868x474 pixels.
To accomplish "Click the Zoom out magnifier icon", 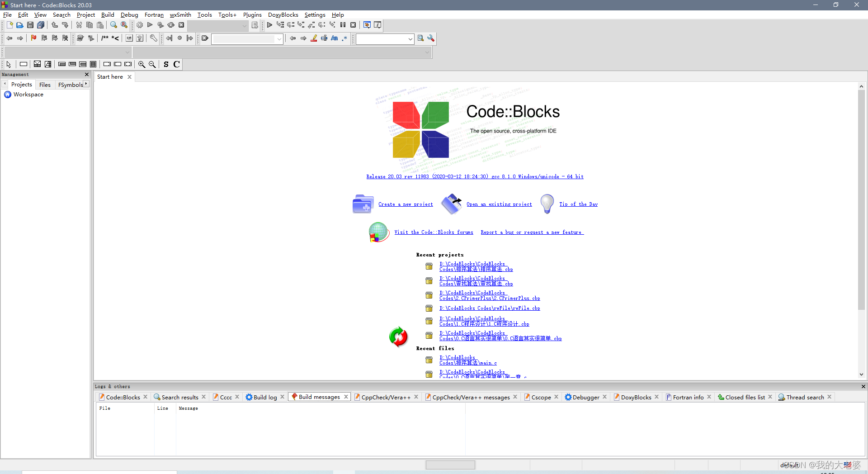I will 152,64.
